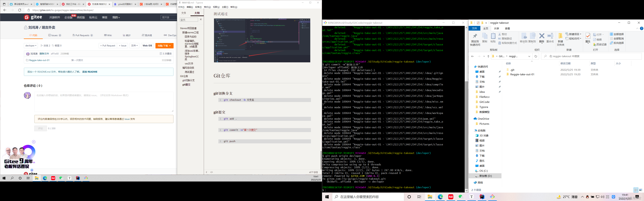The image size is (644, 201).
Task: Open Explorer quick access toolbar dropdown arrow
Action: pyautogui.click(x=486, y=23)
